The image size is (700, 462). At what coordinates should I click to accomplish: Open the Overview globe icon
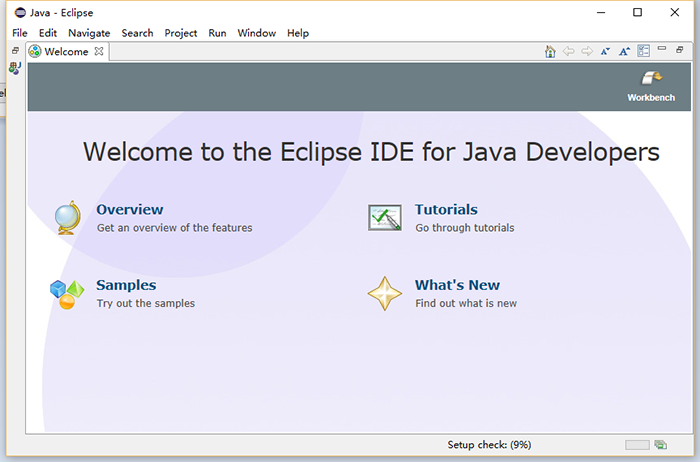[x=68, y=217]
